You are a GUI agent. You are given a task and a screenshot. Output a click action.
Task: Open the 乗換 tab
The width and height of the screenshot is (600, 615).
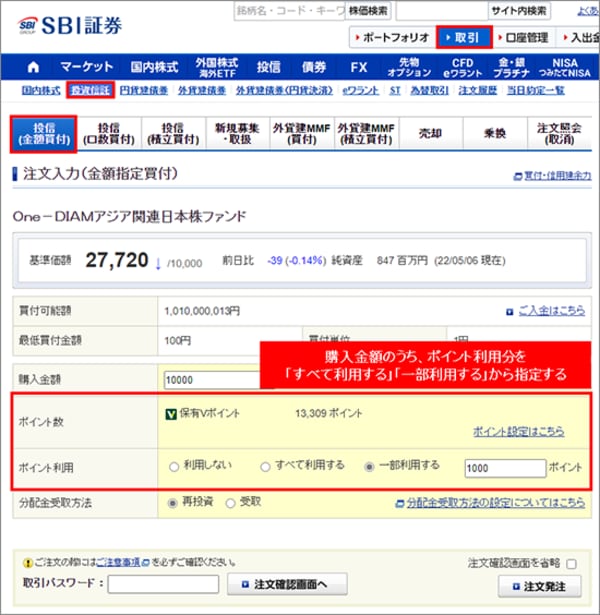click(x=495, y=134)
